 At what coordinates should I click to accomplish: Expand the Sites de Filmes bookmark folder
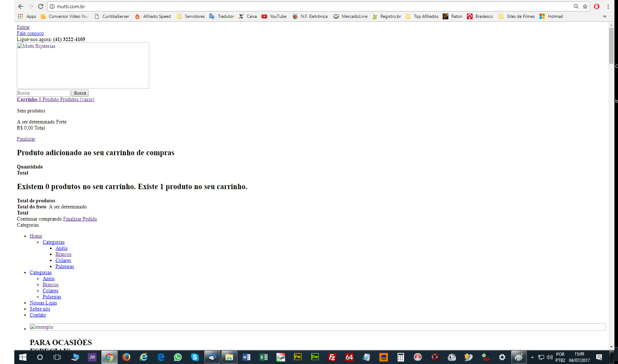[517, 16]
